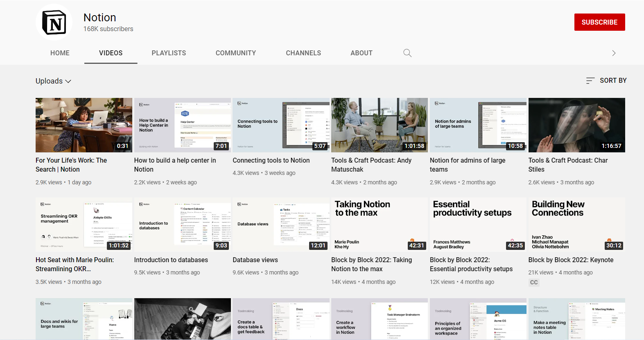Screen dimensions: 644x340
Task: Open 'How to build a Help Center' thumbnail
Action: [183, 125]
